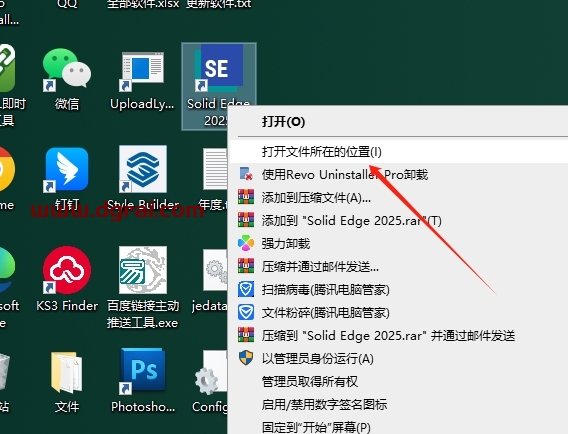Select the 年度 text file icon
568x434 pixels.
coord(215,169)
